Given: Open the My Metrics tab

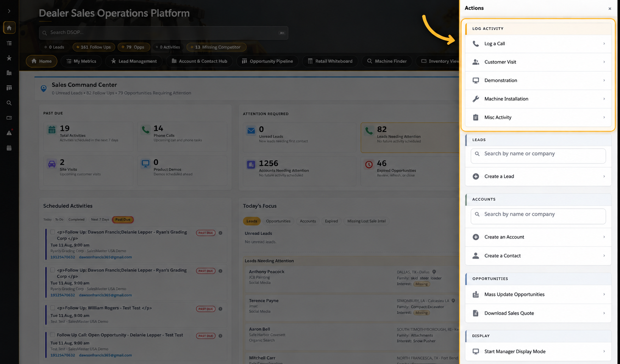Looking at the screenshot, I should 81,61.
